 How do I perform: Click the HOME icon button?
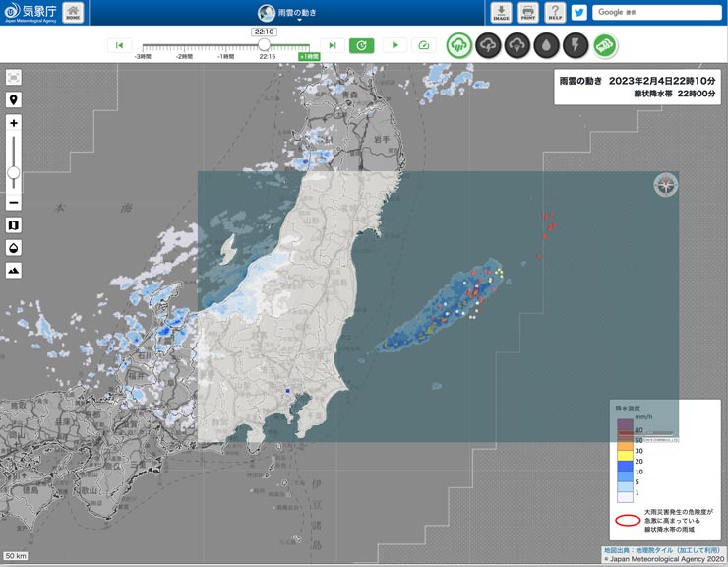coord(73,12)
